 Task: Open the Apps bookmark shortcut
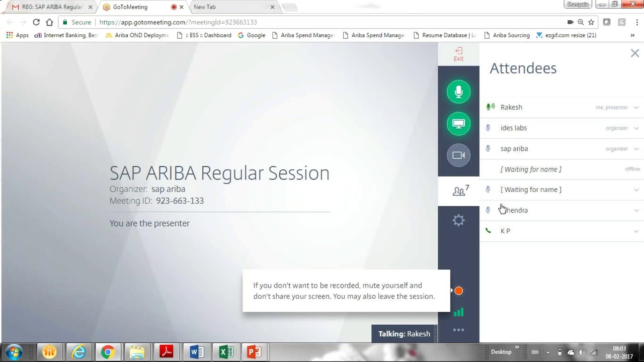pyautogui.click(x=18, y=35)
